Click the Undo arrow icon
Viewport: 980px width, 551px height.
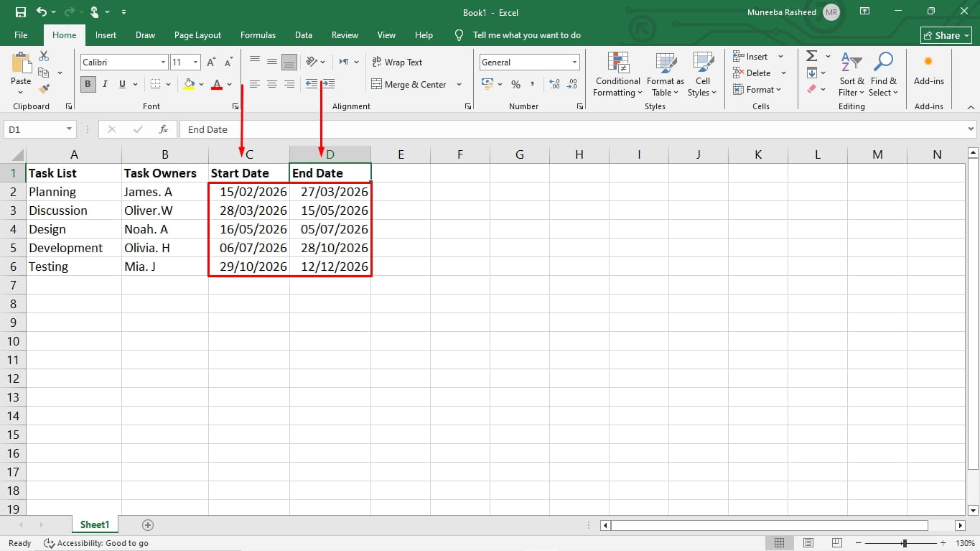41,12
